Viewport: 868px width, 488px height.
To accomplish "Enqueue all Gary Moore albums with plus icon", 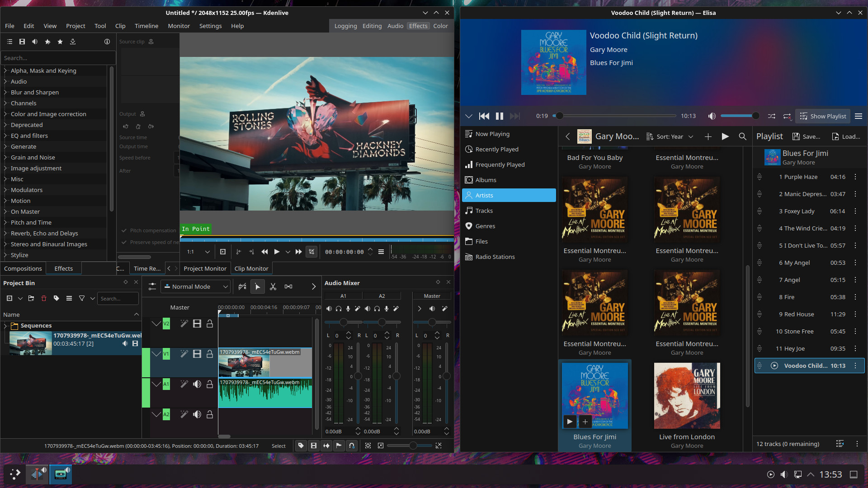I will pos(708,136).
